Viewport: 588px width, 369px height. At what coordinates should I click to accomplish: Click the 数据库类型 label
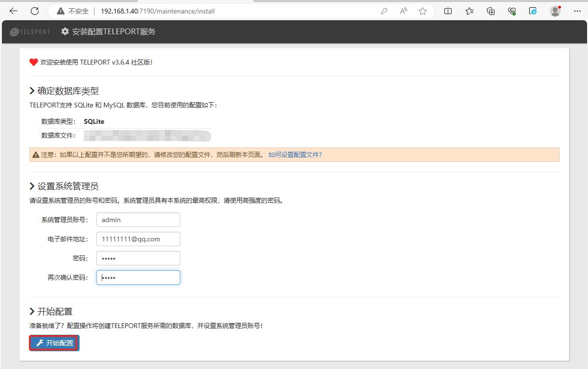click(x=59, y=121)
